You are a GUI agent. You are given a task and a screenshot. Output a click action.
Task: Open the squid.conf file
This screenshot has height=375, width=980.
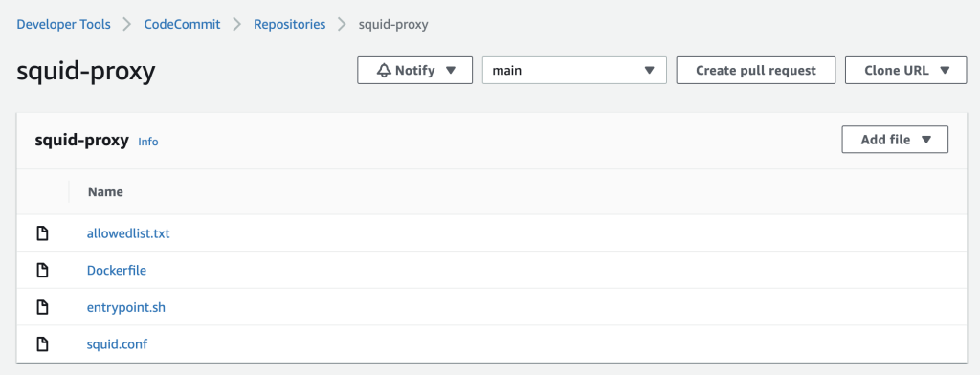117,344
